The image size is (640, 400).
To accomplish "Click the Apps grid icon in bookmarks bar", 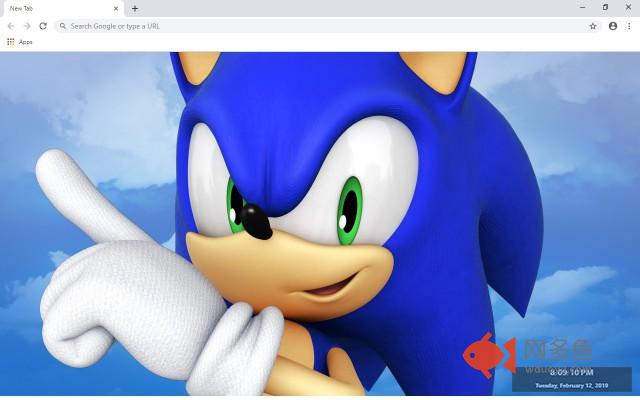I will (11, 42).
